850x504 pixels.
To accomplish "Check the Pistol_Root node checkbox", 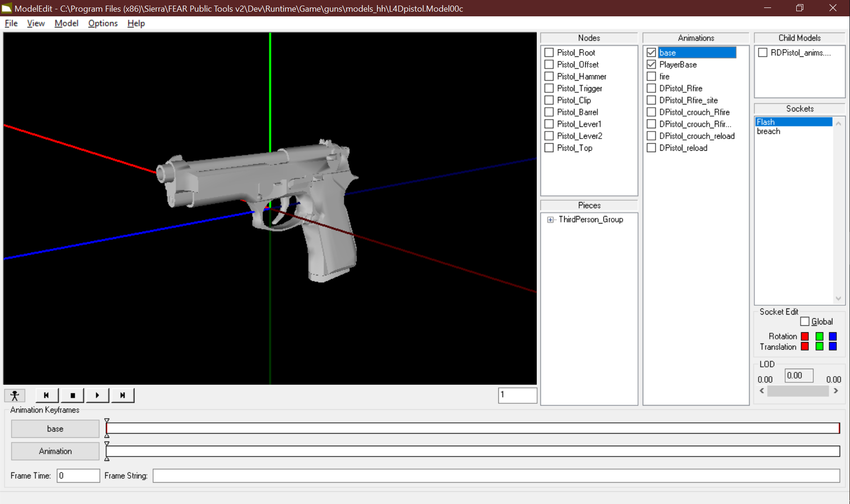I will tap(549, 53).
